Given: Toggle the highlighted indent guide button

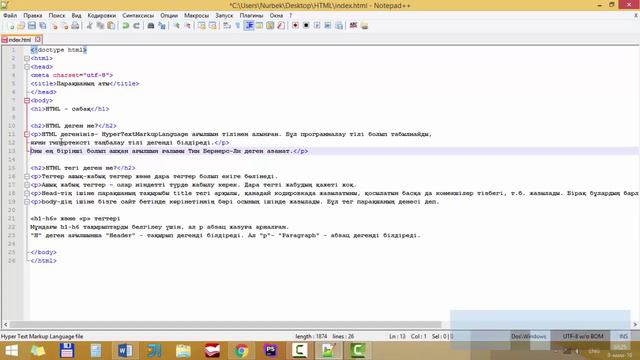Looking at the screenshot, I should pos(249,26).
